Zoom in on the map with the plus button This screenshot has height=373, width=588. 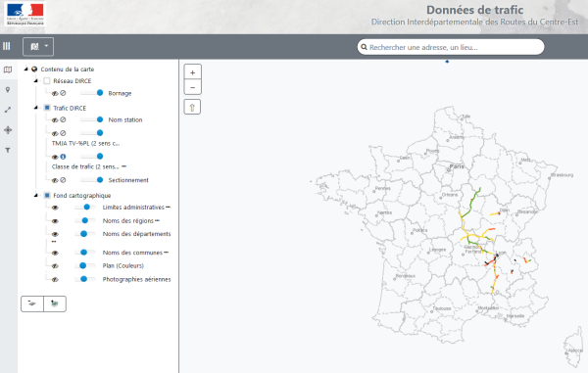pyautogui.click(x=192, y=72)
